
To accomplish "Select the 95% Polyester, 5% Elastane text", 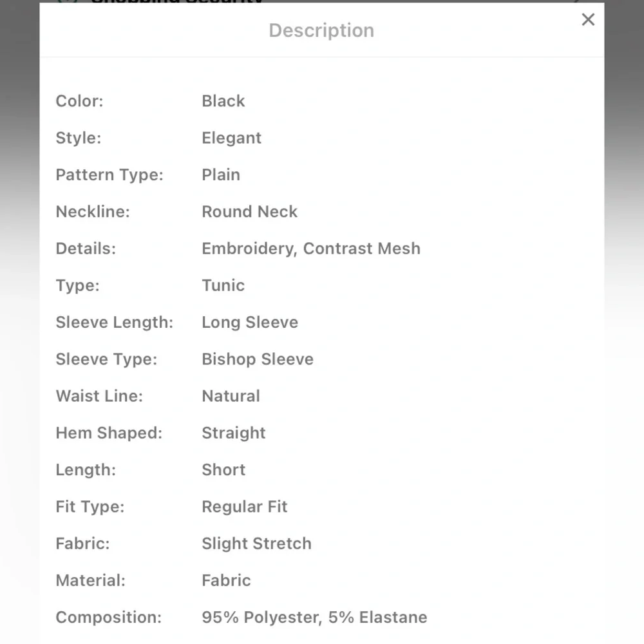I will (314, 617).
